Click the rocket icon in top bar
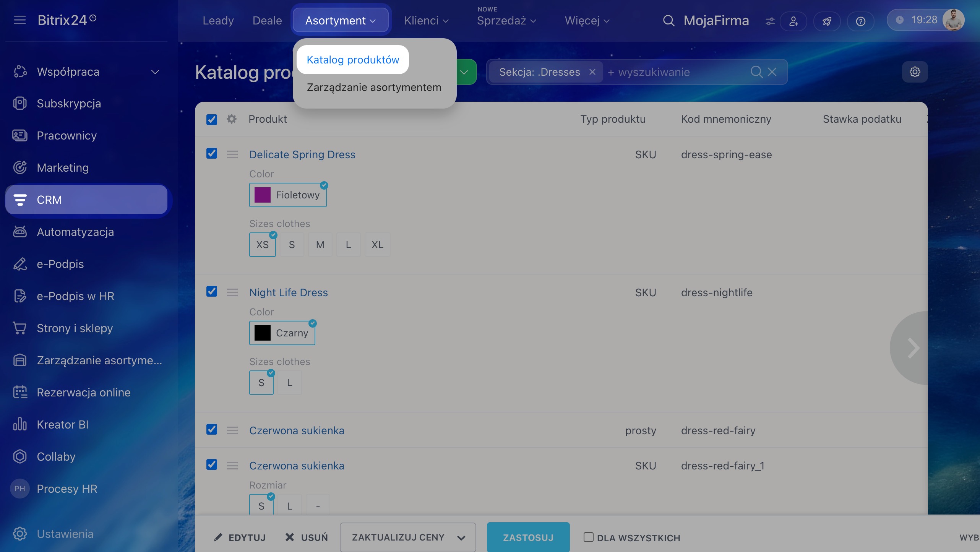Screen dimensions: 980x552 [x=827, y=21]
